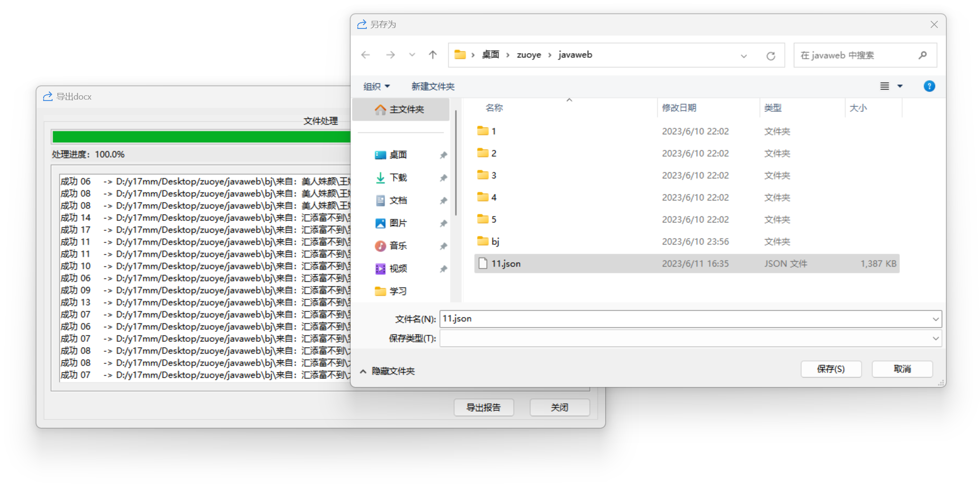Collapse folders with 隐藏文件夹
The width and height of the screenshot is (980, 496).
(387, 371)
